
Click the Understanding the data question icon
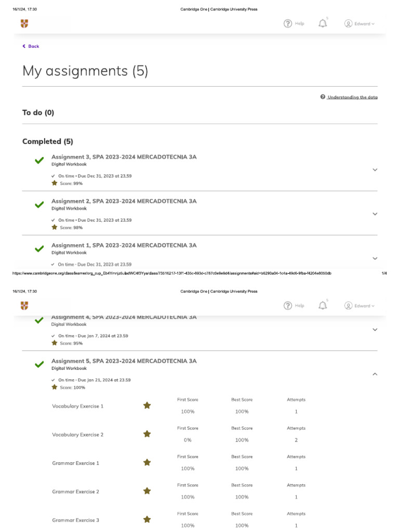point(323,97)
